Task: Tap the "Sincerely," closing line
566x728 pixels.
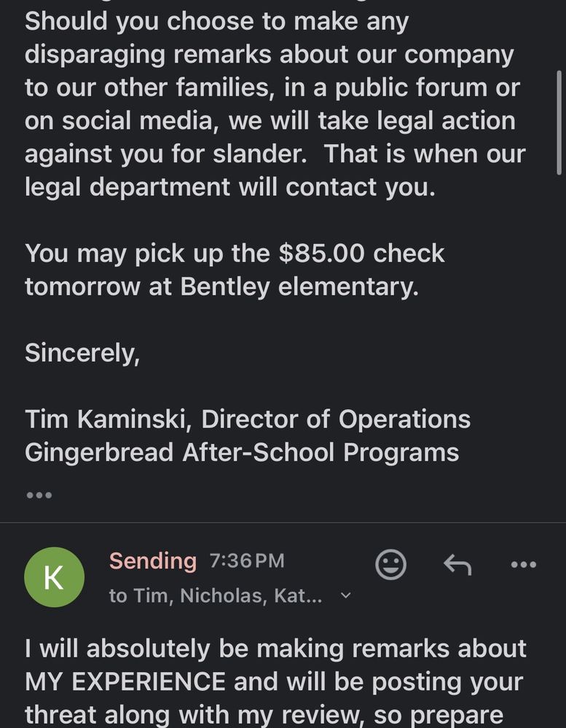Action: (82, 352)
